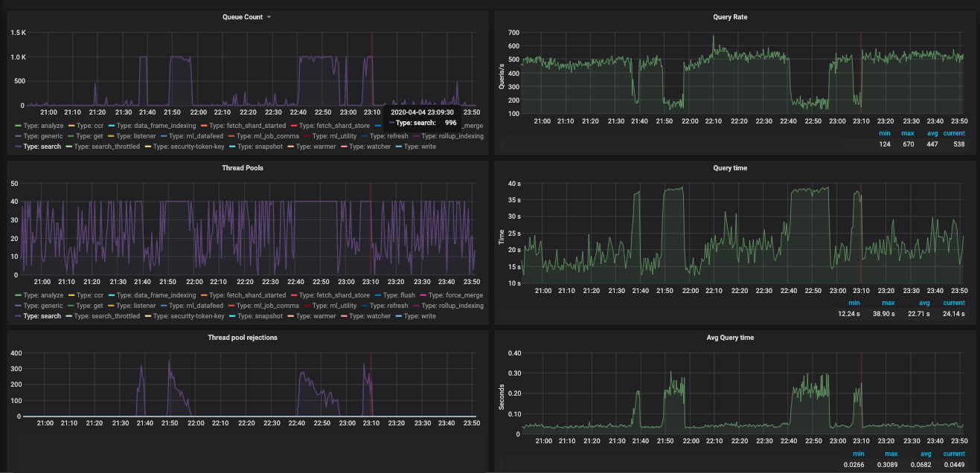
Task: Toggle the Type: search series in the Queue Count legend
Action: [42, 147]
